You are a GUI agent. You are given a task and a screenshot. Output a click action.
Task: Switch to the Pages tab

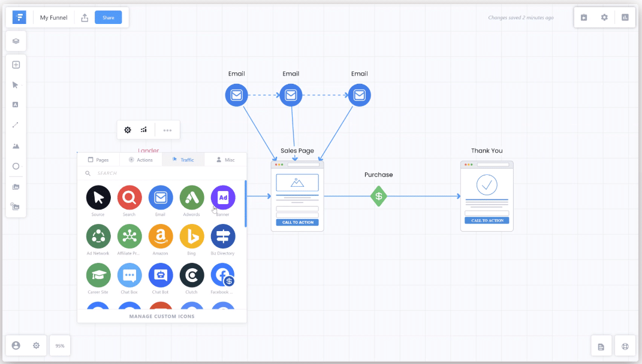(x=98, y=160)
